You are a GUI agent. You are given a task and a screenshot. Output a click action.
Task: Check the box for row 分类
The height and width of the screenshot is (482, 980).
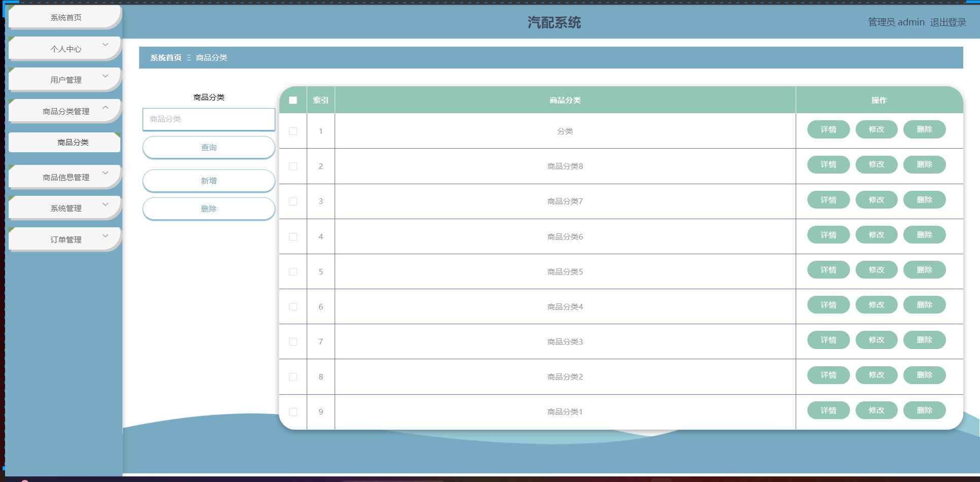[293, 131]
